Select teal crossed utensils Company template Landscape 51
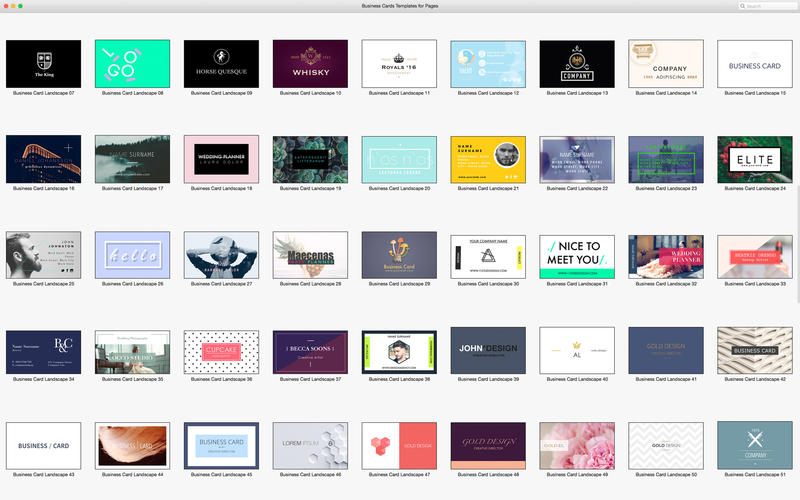Viewport: 800px width, 500px height. pos(755,445)
